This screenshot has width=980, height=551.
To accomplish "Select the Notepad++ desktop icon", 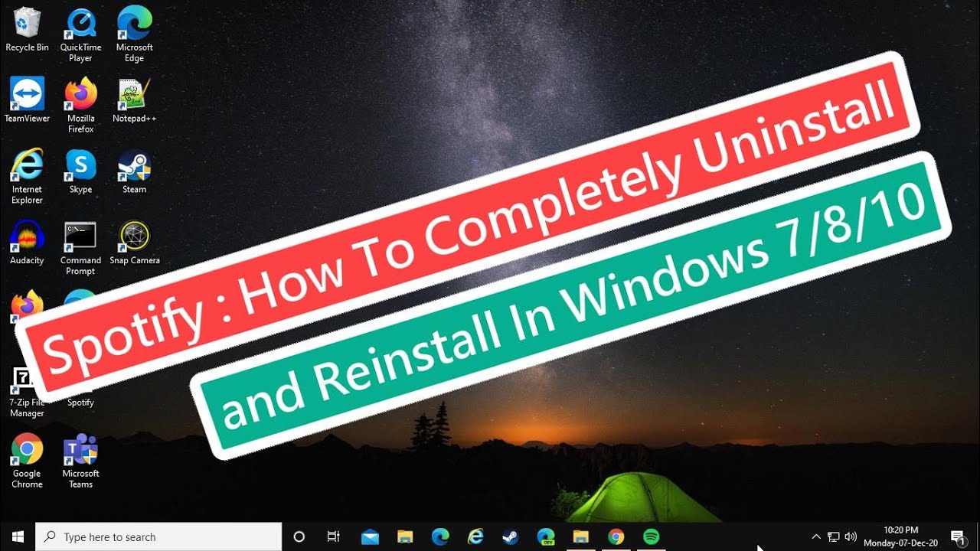I will click(135, 100).
